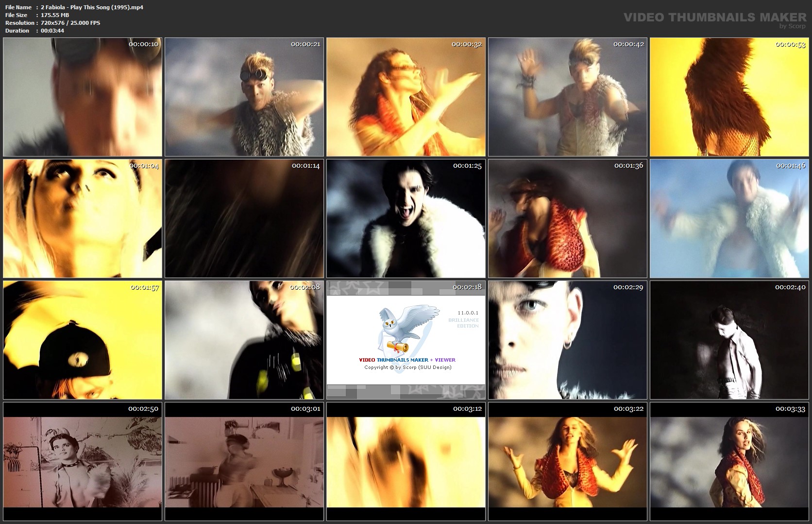Open the thumbnail at 00:00:21
Viewport: 812px width, 524px height.
coord(244,97)
